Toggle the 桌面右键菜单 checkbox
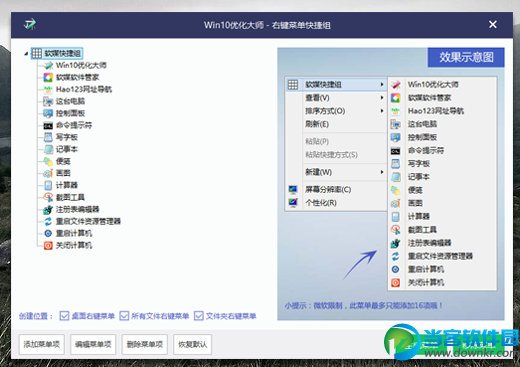 [64, 316]
